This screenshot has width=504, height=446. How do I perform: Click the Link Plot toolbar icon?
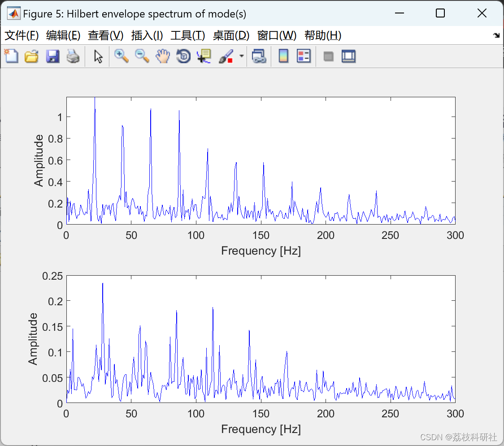coord(259,56)
